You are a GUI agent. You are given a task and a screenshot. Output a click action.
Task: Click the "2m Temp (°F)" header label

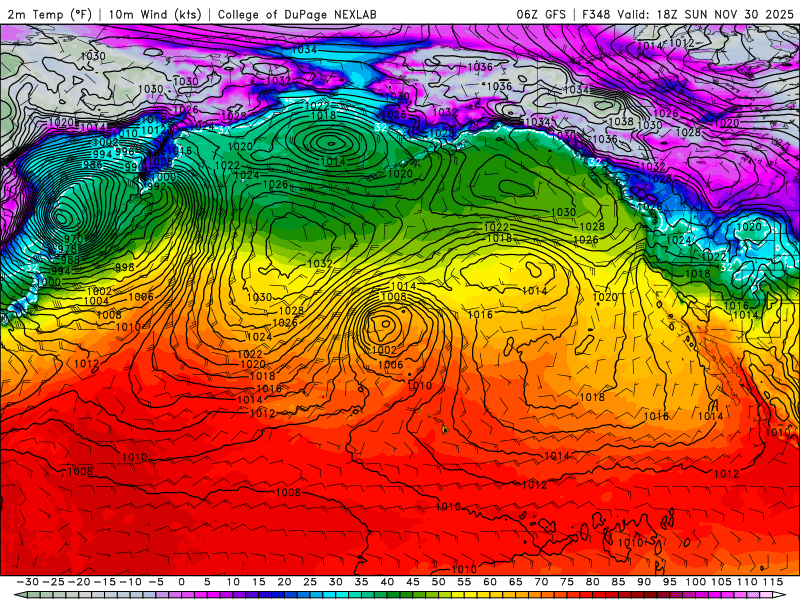point(49,14)
